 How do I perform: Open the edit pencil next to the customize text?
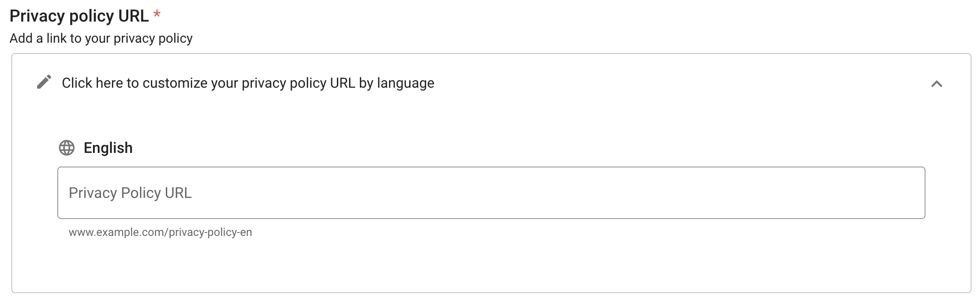tap(44, 83)
